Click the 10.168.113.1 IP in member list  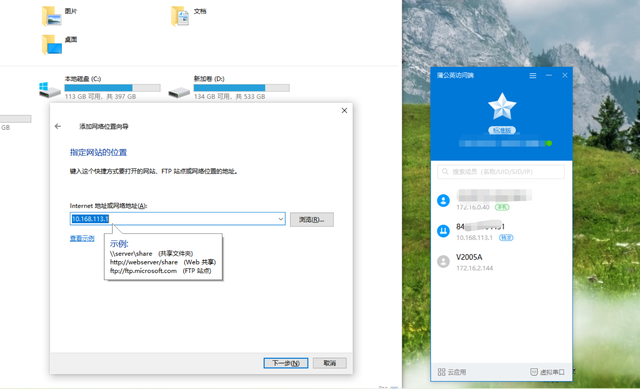coord(474,238)
